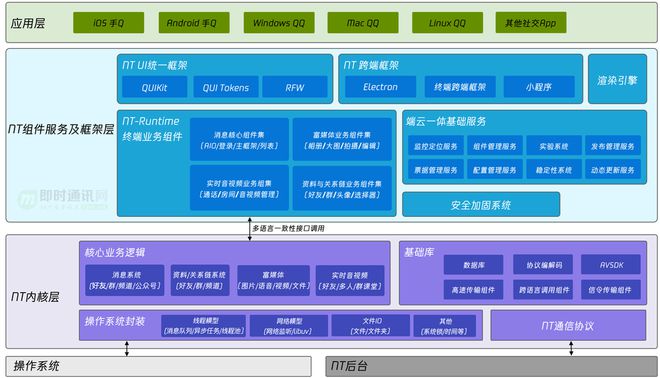Select the "票据管理服务" box

point(436,169)
